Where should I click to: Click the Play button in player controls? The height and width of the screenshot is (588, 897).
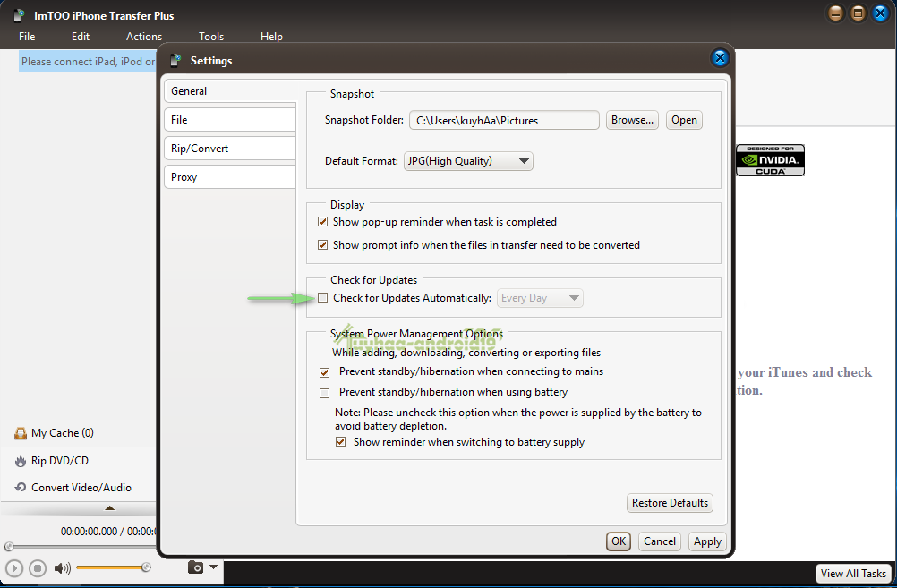(x=14, y=568)
